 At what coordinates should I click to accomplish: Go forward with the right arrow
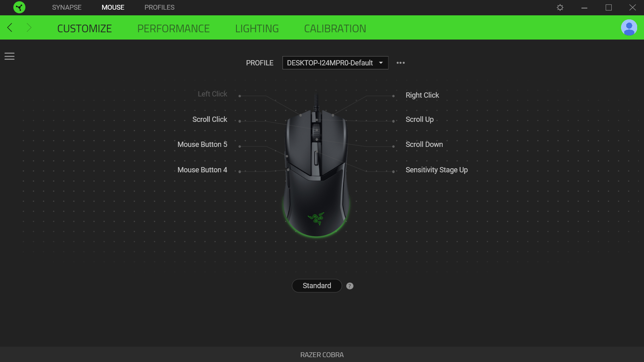[x=29, y=27]
